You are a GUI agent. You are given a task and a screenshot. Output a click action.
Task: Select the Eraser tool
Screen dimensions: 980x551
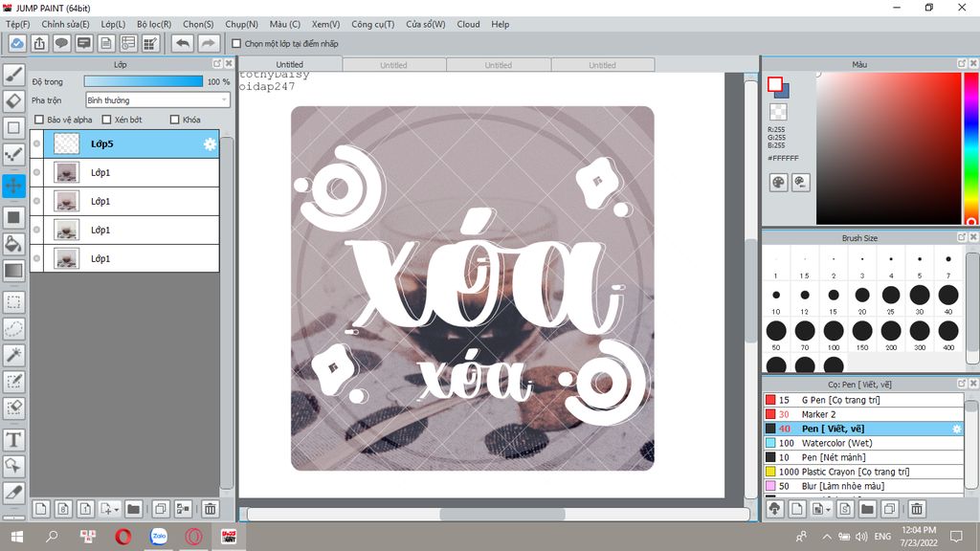pyautogui.click(x=13, y=100)
